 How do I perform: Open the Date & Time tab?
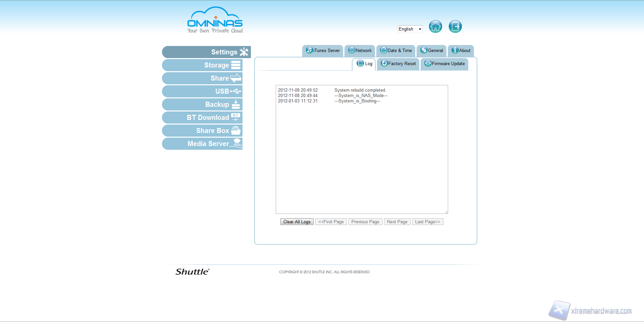[x=396, y=51]
